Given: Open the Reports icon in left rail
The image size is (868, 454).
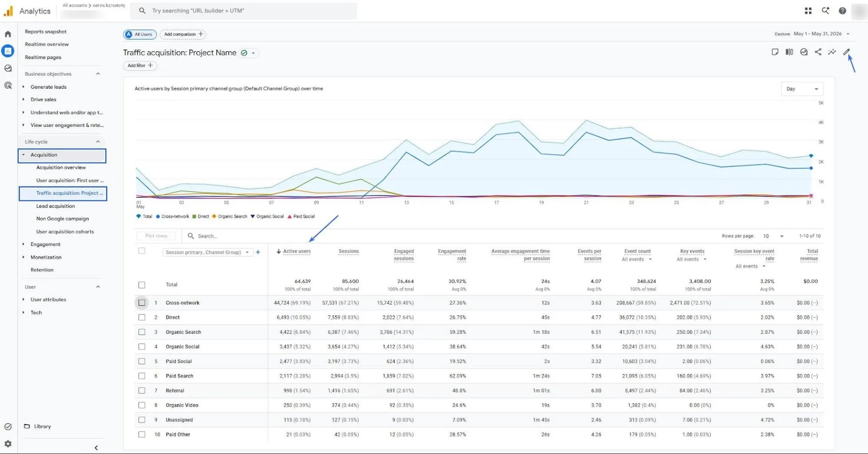Looking at the screenshot, I should click(x=8, y=51).
